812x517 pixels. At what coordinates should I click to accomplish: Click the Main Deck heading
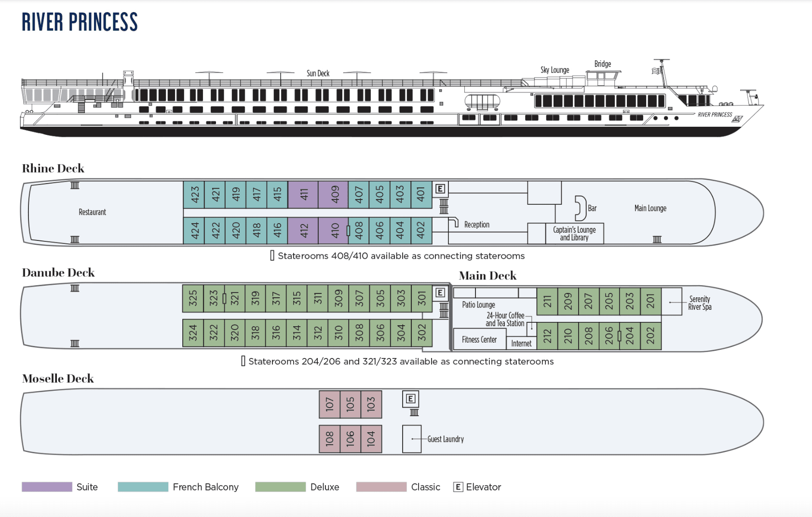pos(487,276)
